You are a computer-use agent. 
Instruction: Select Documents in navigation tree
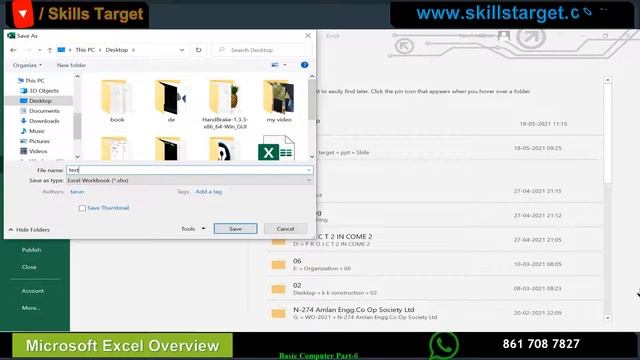[40, 111]
